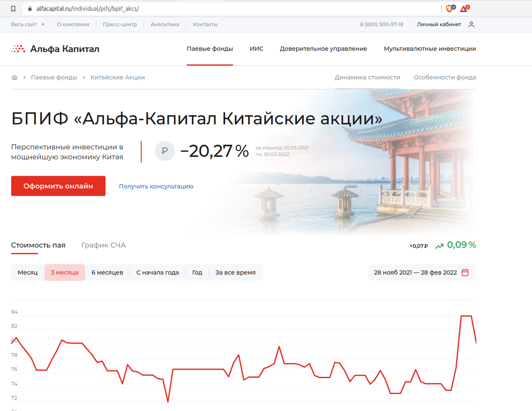Click the user profile icon

471,24
